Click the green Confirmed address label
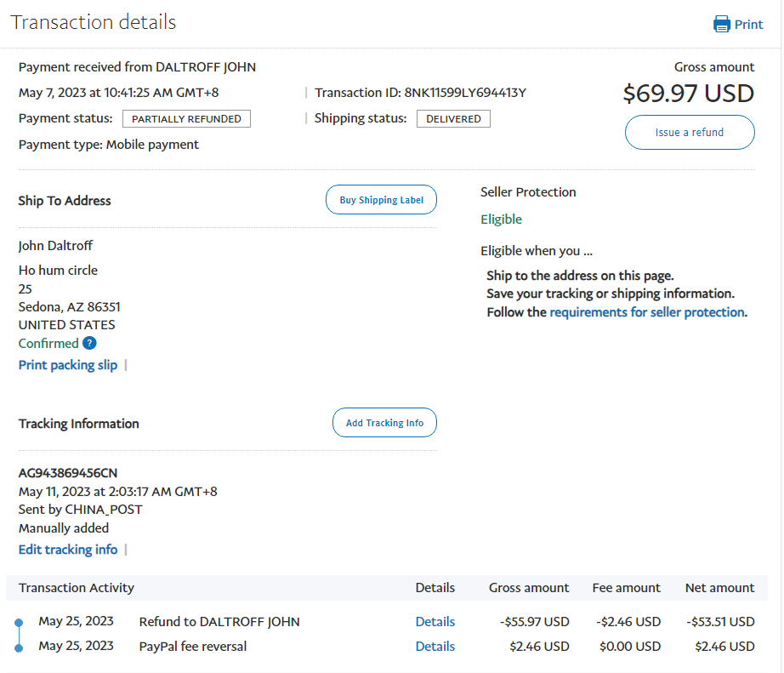 click(x=48, y=344)
